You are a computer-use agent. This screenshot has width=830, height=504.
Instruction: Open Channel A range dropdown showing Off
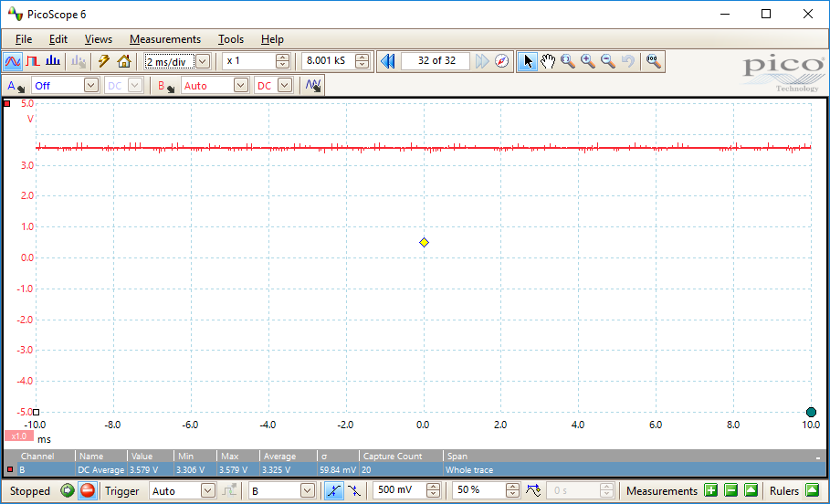tap(91, 86)
